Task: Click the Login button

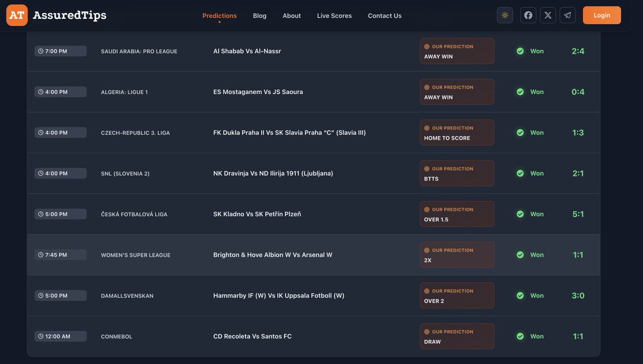Action: click(x=602, y=16)
